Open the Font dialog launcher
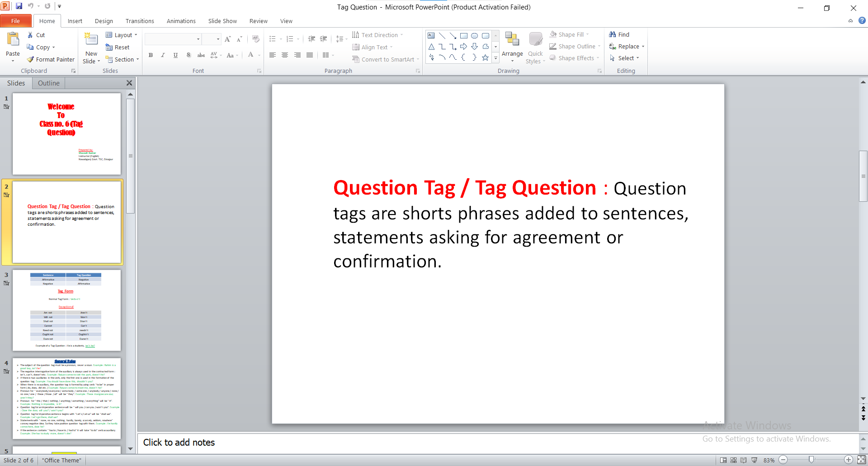Screen dimensions: 868x466 [259, 71]
